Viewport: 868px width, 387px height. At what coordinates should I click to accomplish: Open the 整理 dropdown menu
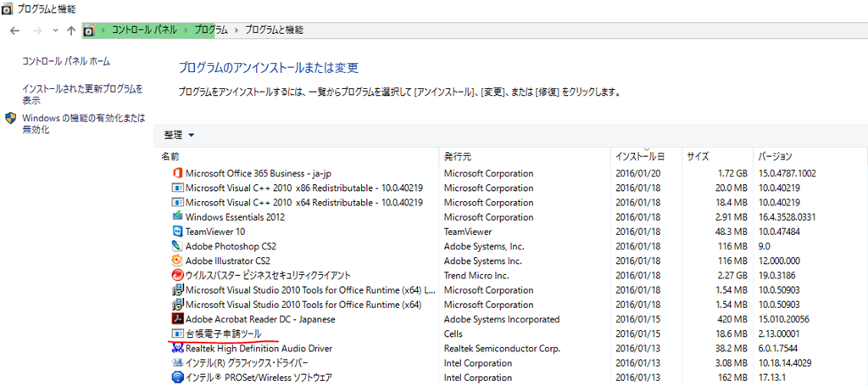pyautogui.click(x=180, y=135)
